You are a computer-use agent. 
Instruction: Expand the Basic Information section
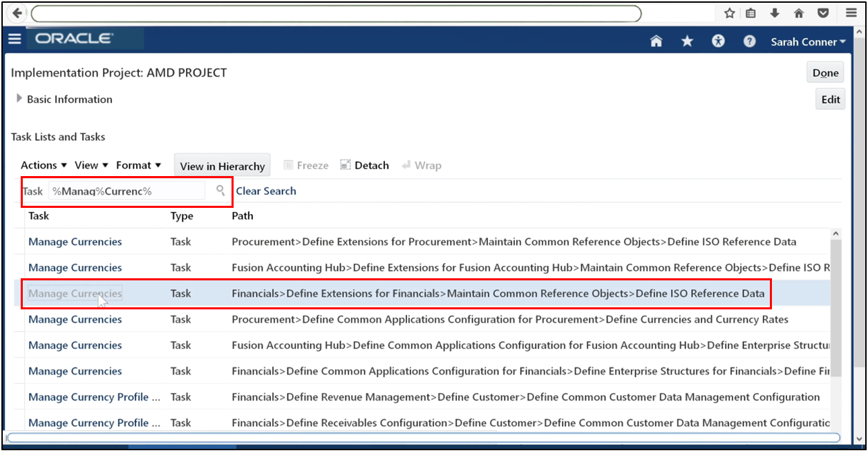pyautogui.click(x=19, y=98)
